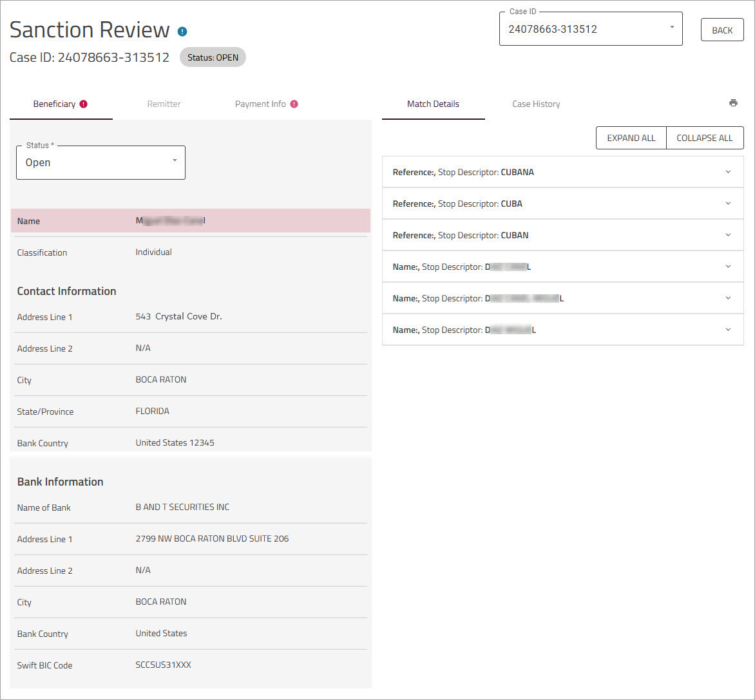Image resolution: width=755 pixels, height=700 pixels.
Task: Open the Case History tab
Action: click(535, 103)
